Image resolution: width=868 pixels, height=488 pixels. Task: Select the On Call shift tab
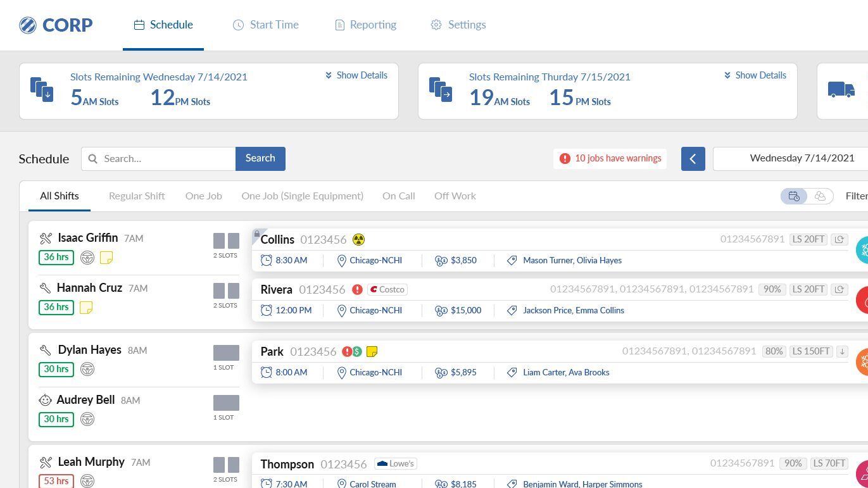coord(398,196)
